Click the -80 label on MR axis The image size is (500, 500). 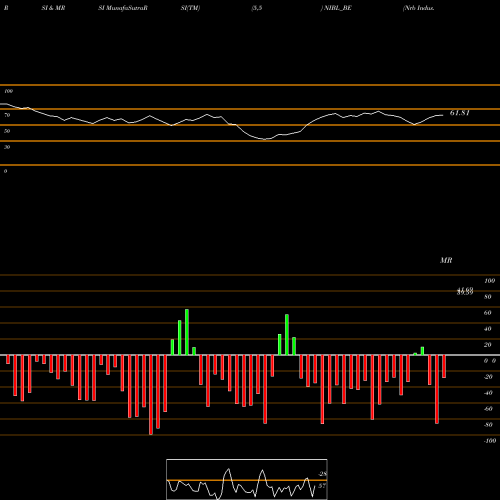tap(488, 425)
